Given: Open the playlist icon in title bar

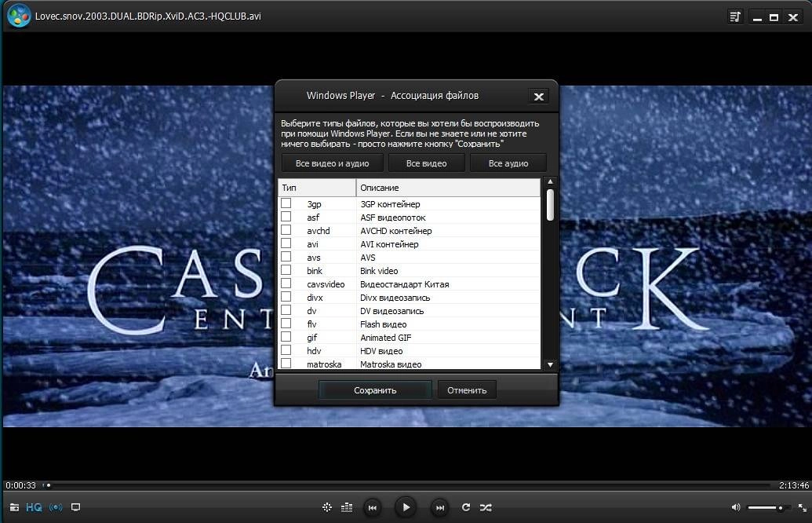Looking at the screenshot, I should pos(735,17).
